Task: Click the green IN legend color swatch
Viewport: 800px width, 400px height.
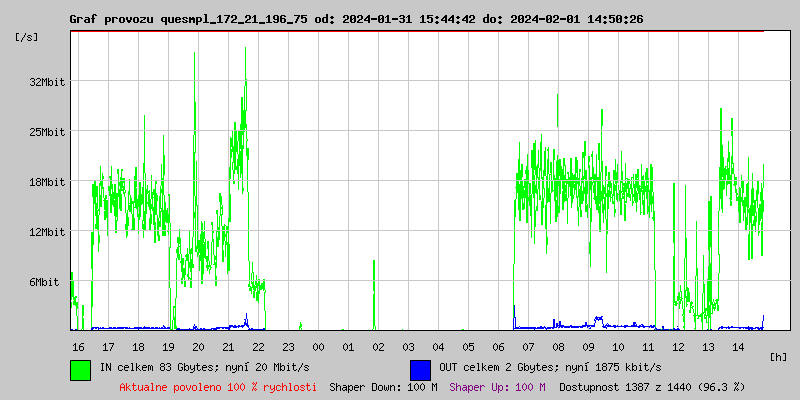Action: click(80, 369)
